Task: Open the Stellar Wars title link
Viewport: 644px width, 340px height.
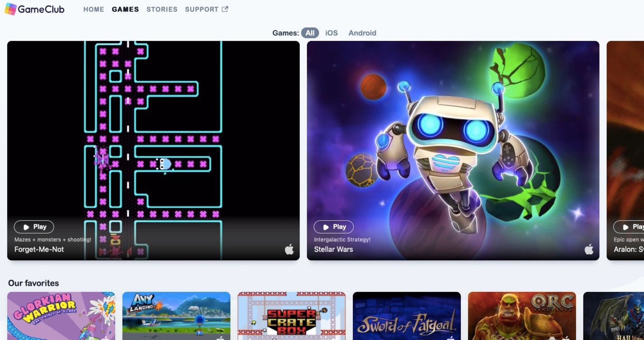Action: (x=333, y=250)
